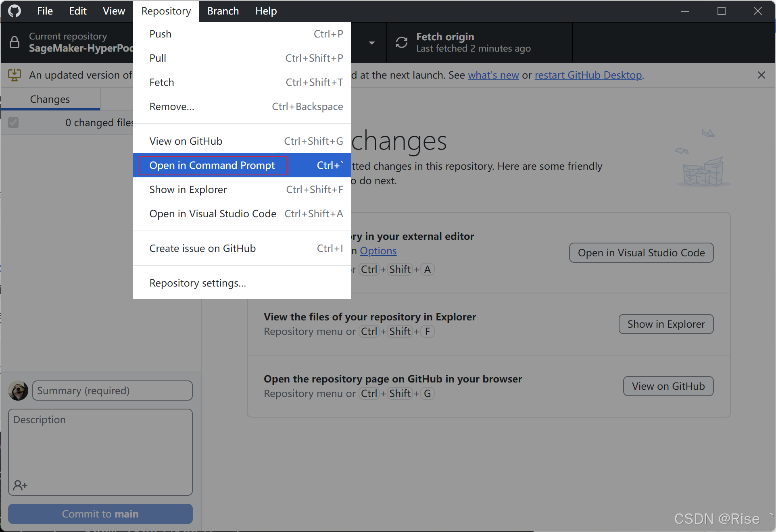
Task: Choose Push from the Repository menu
Action: (x=160, y=34)
